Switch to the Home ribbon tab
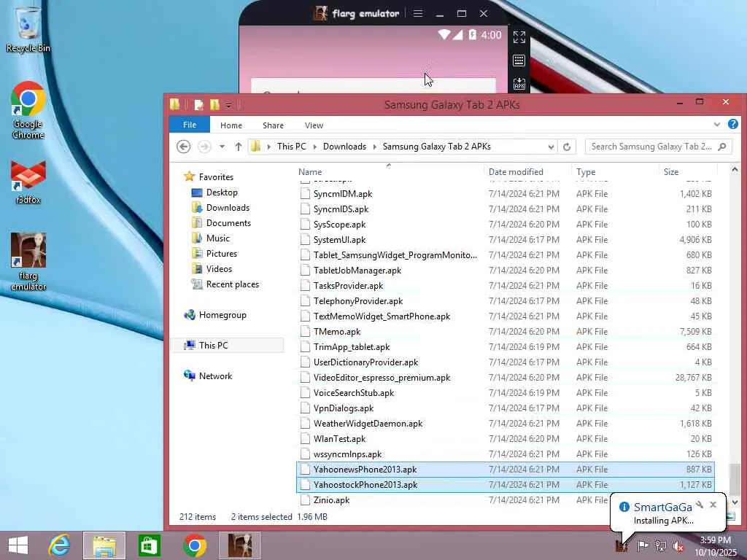The height and width of the screenshot is (560, 747). pos(231,125)
